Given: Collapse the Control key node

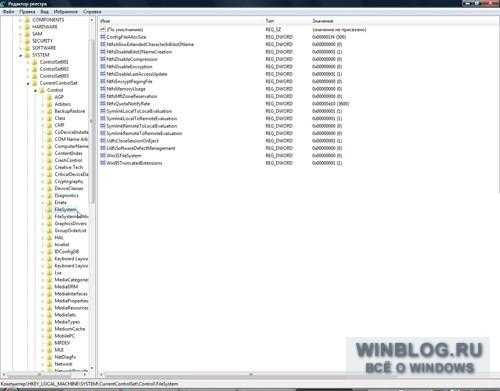Looking at the screenshot, I should (x=36, y=90).
